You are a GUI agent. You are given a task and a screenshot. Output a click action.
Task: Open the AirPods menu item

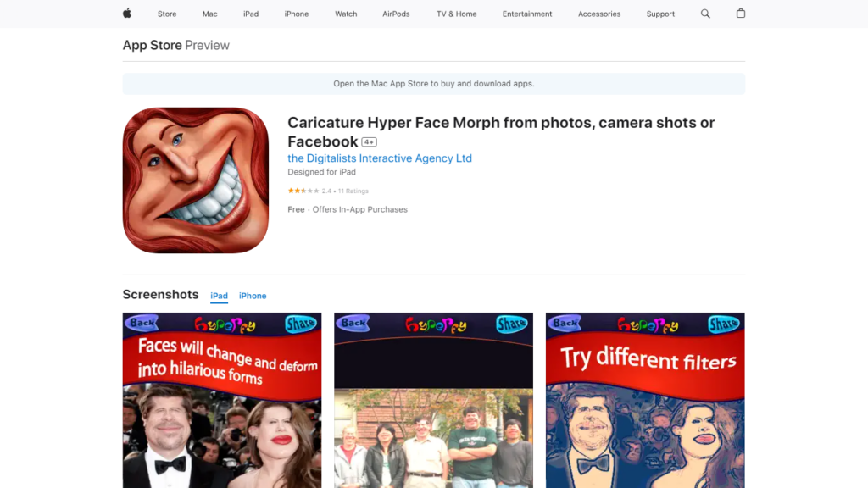396,14
